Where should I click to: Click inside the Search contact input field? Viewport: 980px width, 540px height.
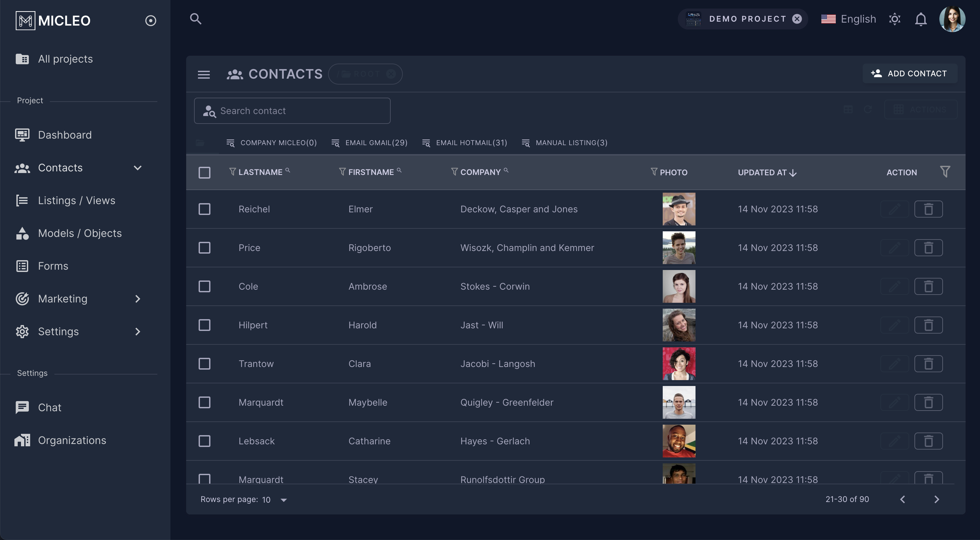point(301,111)
